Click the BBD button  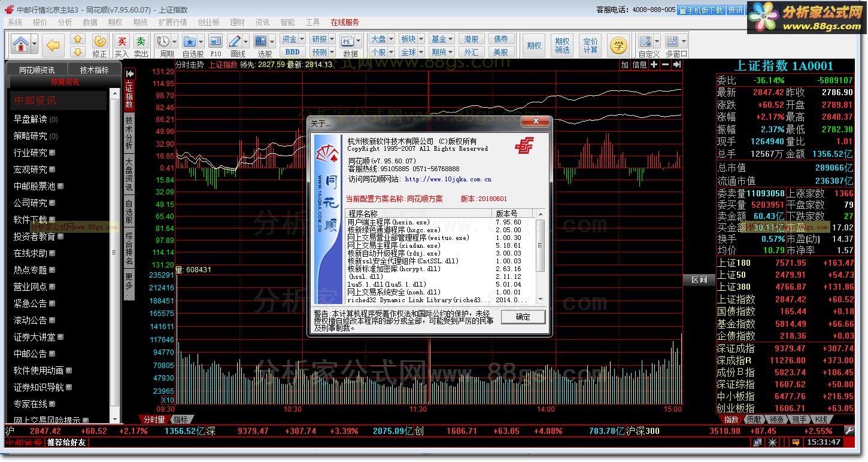pyautogui.click(x=293, y=52)
